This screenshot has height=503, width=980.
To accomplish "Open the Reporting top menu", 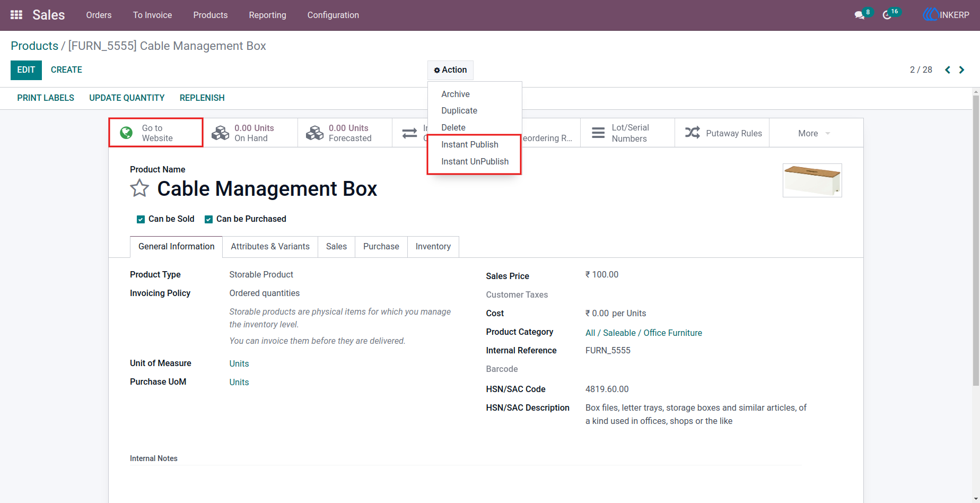I will (267, 15).
